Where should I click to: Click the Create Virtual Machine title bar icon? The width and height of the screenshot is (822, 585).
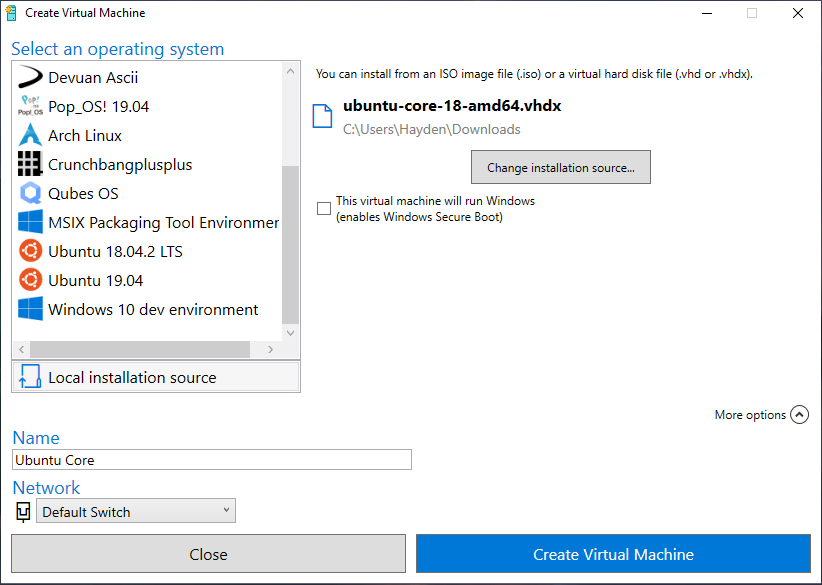point(11,13)
